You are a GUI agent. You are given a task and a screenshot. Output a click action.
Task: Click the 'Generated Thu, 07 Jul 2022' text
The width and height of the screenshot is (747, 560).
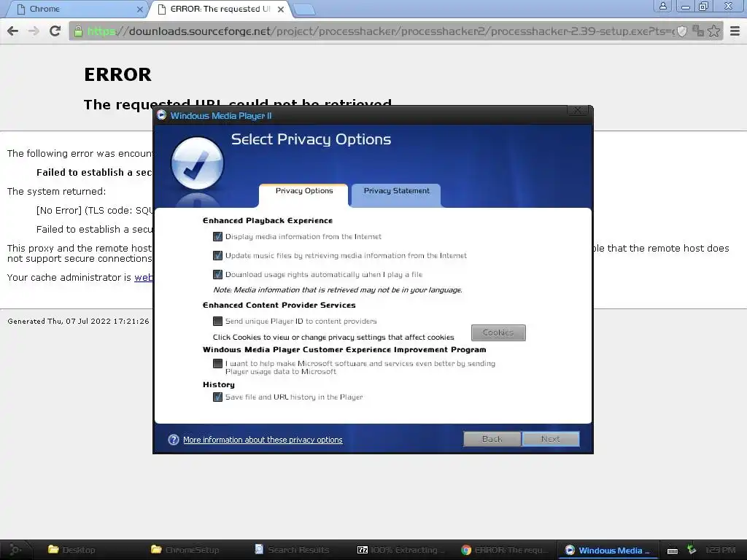pos(79,322)
